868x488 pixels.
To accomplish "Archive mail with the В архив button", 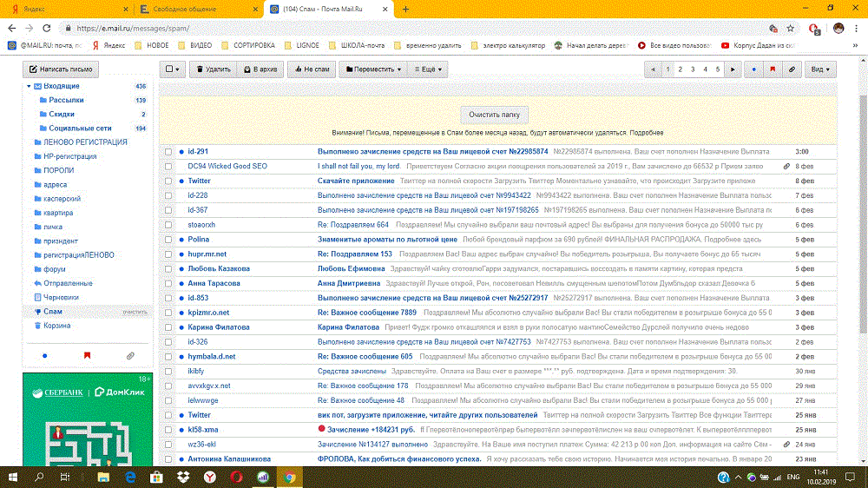I will click(260, 69).
